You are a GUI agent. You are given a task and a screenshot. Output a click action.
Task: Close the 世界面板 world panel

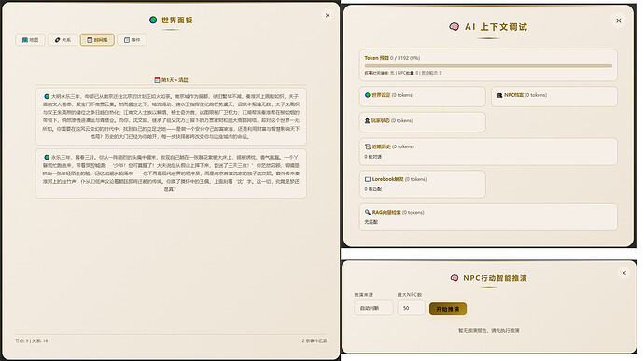328,15
